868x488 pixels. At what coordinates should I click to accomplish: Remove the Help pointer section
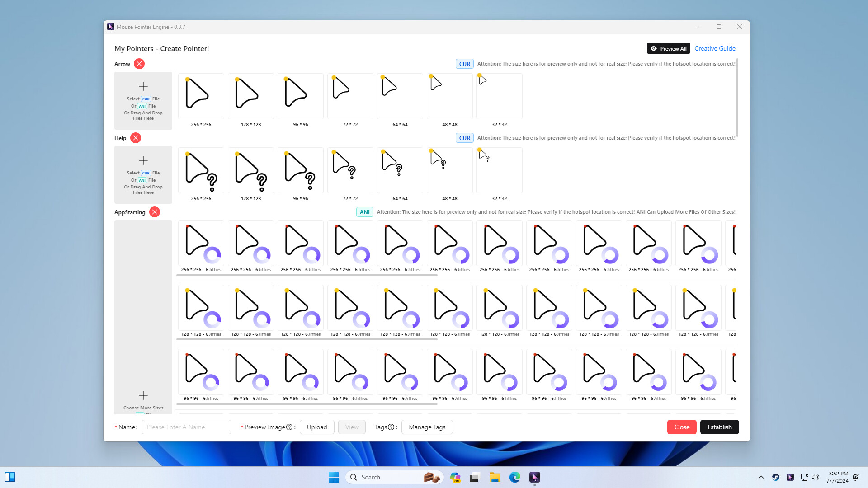(135, 138)
